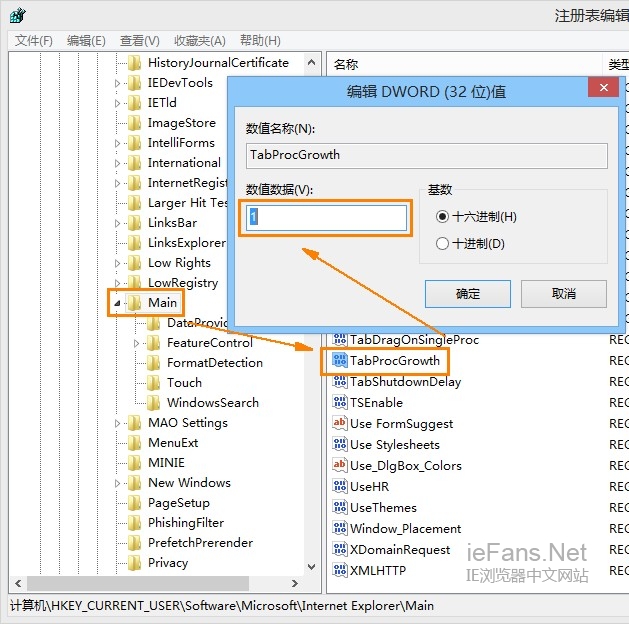
Task: Open the 帮助(H) menu
Action: (x=260, y=41)
